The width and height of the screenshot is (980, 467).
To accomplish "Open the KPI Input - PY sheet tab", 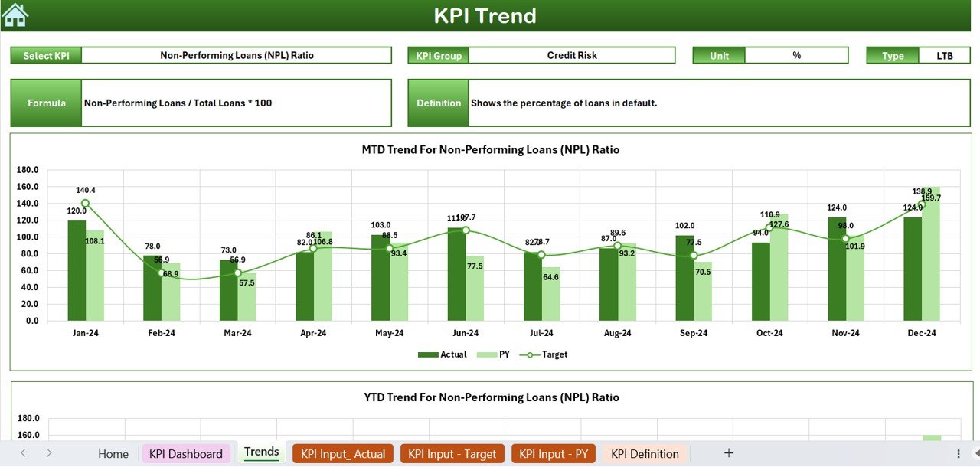I will [x=554, y=454].
